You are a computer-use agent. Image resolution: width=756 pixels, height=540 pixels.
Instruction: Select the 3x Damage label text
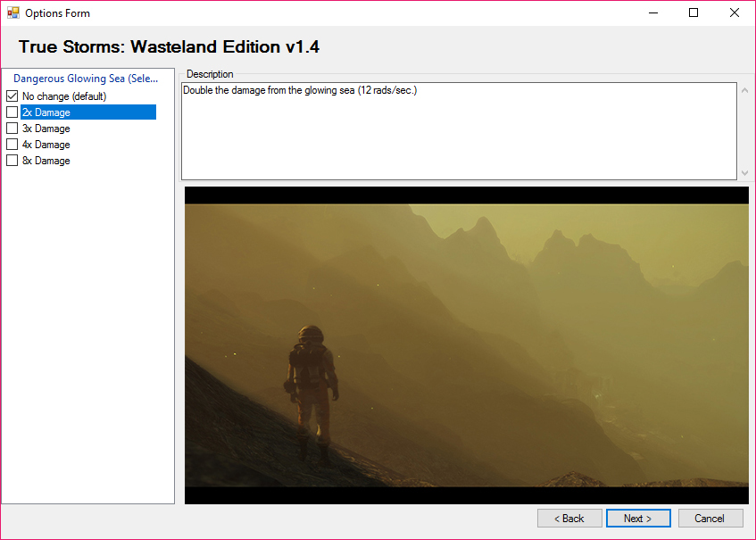tap(46, 129)
